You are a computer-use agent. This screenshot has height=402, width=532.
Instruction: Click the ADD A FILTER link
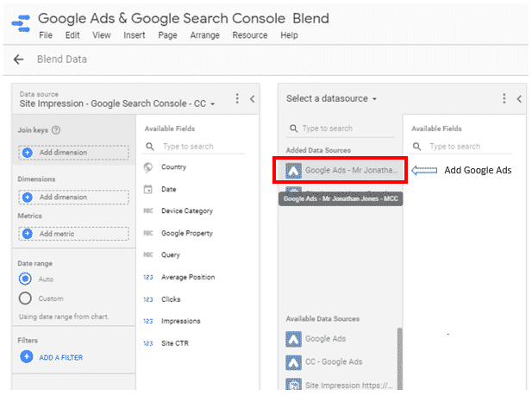61,357
